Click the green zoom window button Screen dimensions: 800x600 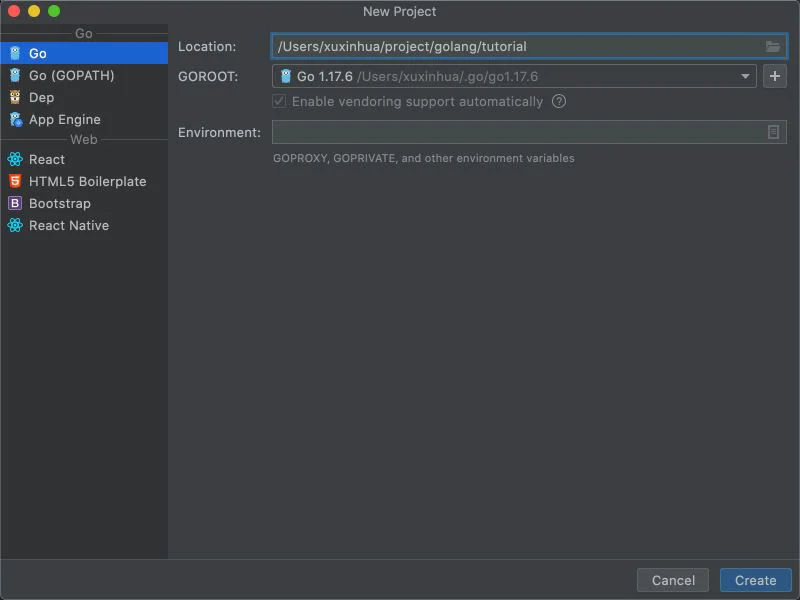54,11
